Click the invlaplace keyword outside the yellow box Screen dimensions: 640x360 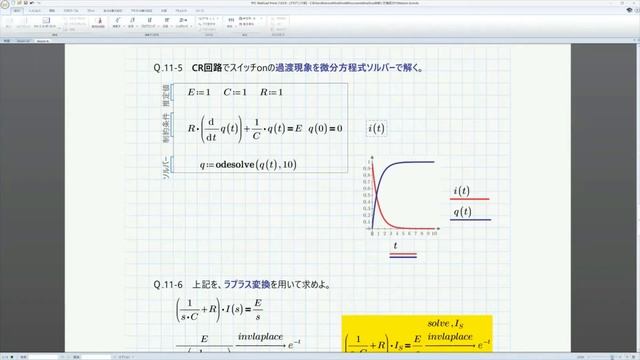click(260, 337)
